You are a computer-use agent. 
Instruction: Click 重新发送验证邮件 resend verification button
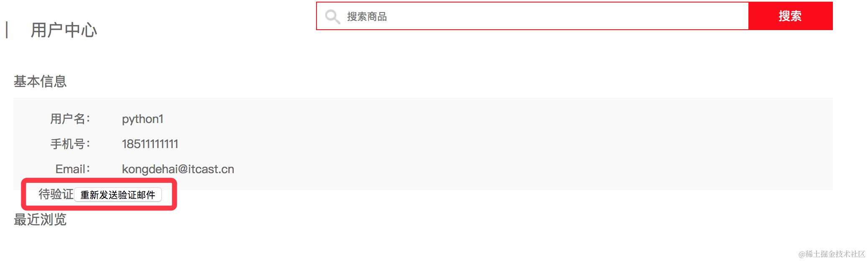118,195
